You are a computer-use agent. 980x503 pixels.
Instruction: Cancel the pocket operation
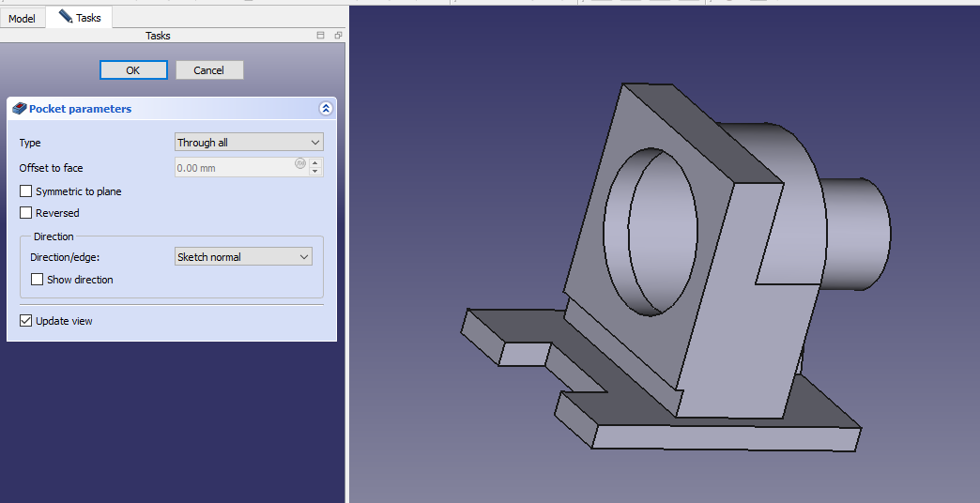coord(208,70)
